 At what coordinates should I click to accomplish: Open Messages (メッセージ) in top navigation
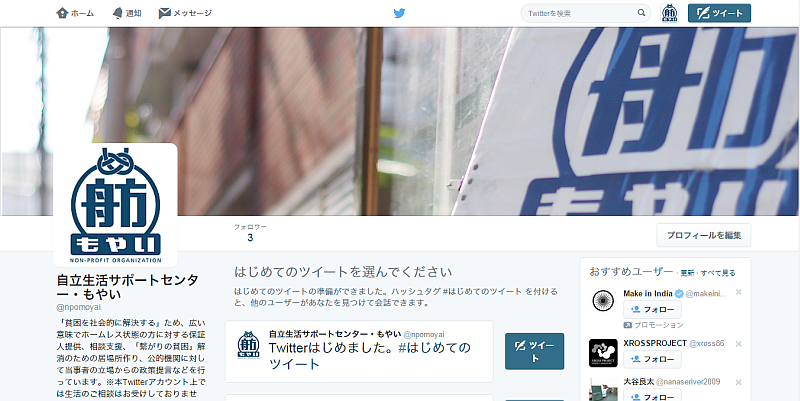[x=185, y=13]
